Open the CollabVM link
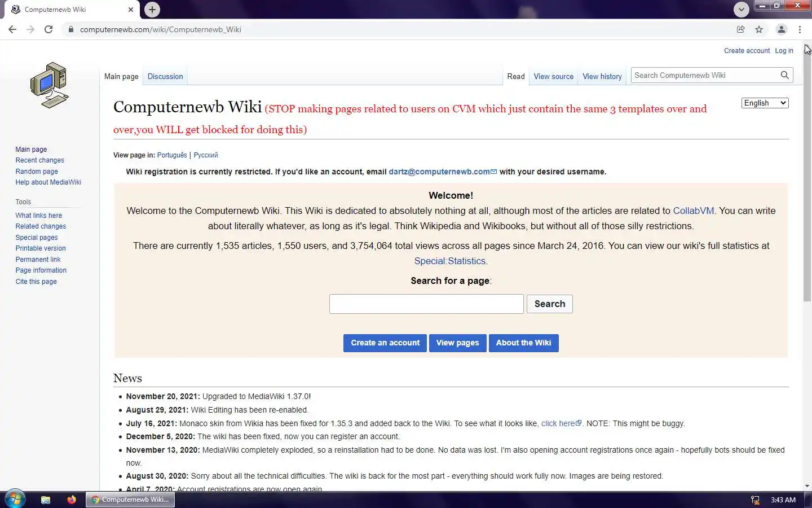This screenshot has width=812, height=508. (x=693, y=211)
